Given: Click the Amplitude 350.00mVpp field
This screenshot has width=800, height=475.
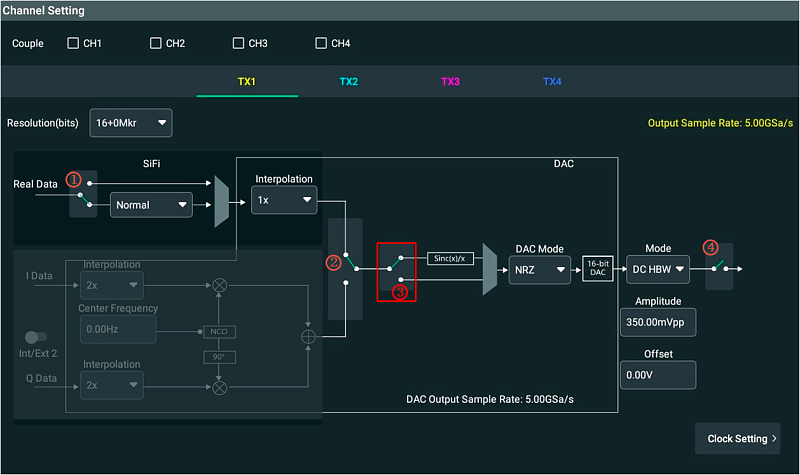Looking at the screenshot, I should (x=657, y=323).
